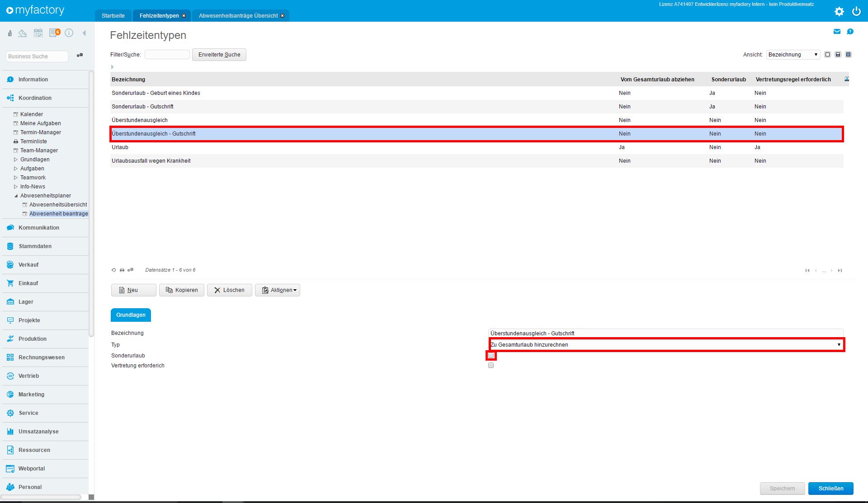Open the Typ dropdown
This screenshot has width=868, height=503.
[x=666, y=345]
